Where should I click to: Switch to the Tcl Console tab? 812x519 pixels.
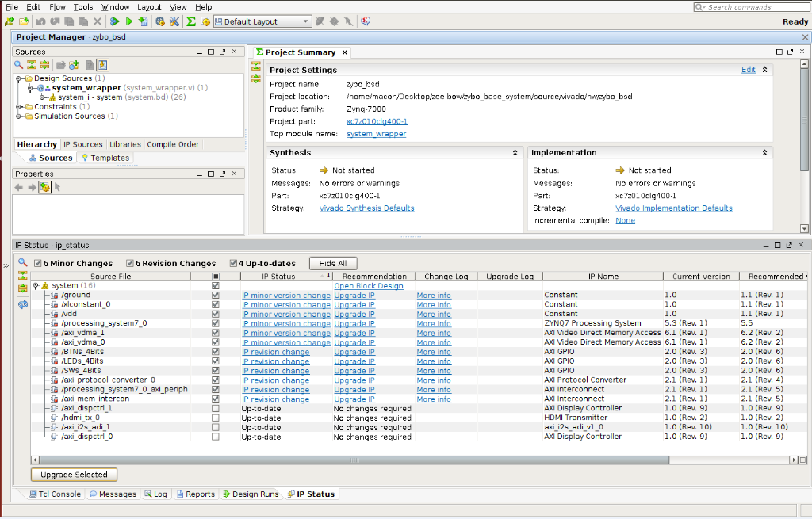[55, 494]
